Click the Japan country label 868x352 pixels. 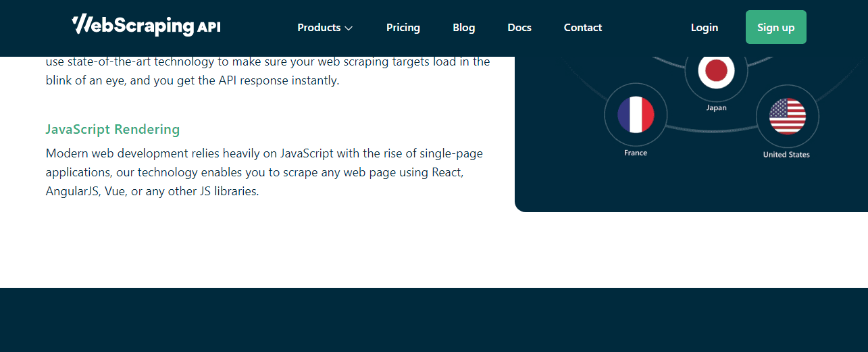tap(716, 108)
